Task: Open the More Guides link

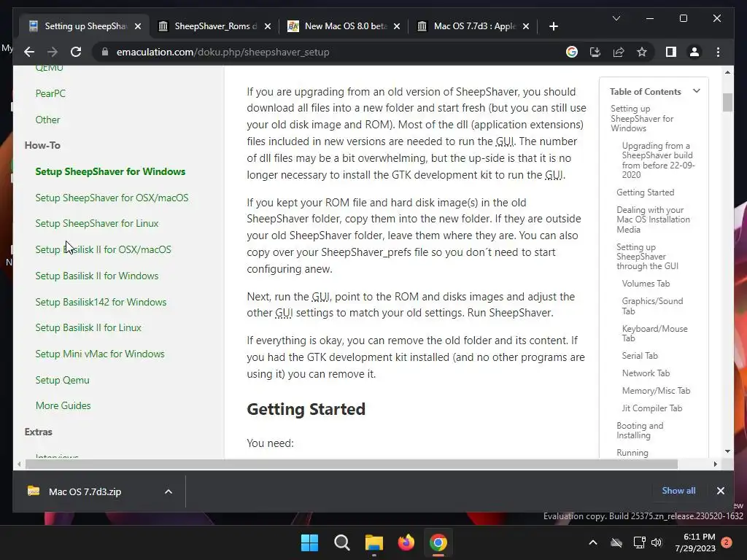Action: [x=63, y=405]
